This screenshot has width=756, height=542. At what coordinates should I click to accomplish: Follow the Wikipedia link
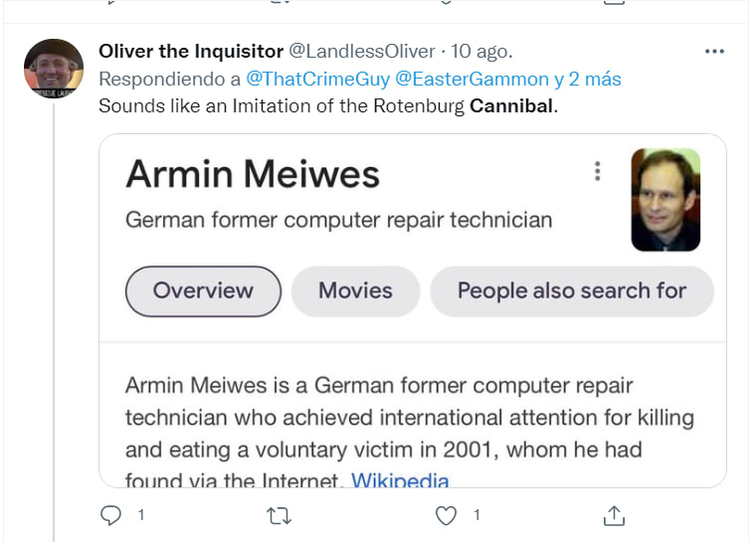[400, 481]
